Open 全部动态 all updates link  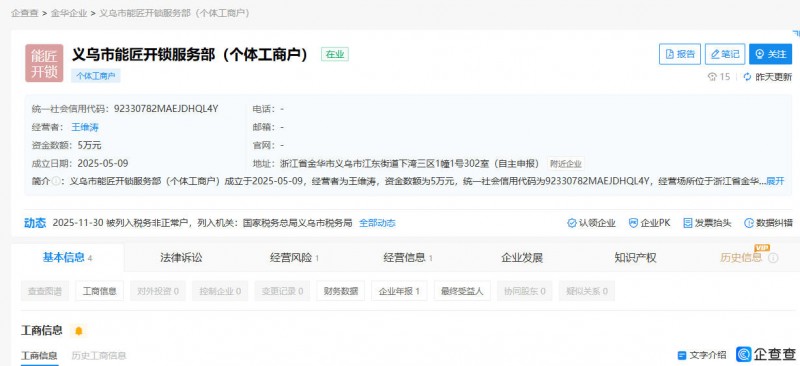(x=377, y=223)
